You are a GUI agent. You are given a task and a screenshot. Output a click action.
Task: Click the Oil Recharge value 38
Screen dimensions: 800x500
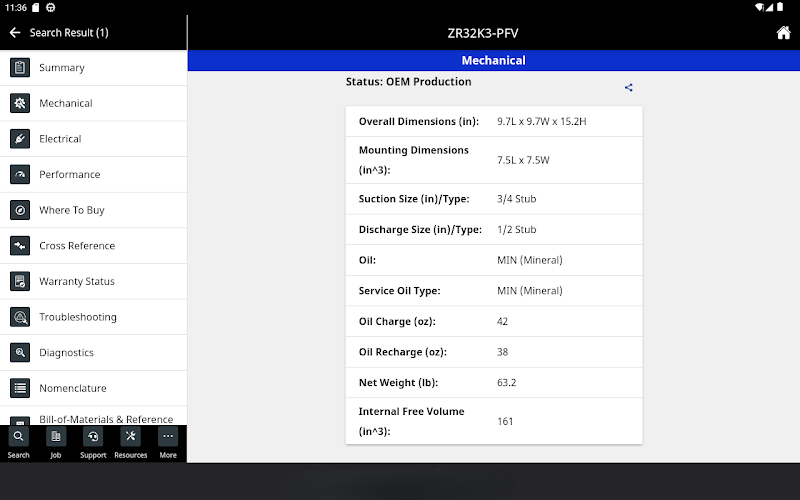[x=502, y=352]
